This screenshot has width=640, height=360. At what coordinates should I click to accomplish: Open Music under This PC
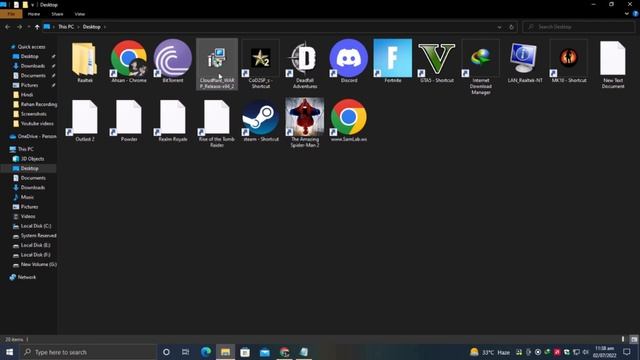click(27, 197)
